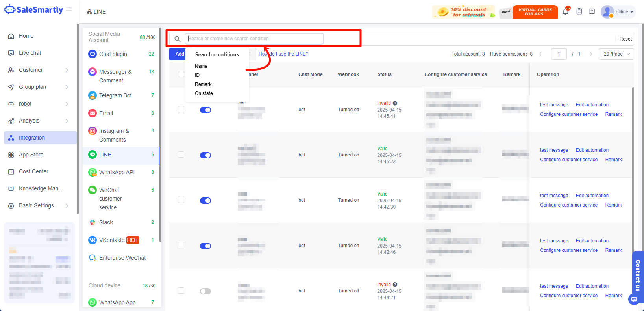
Task: Focus the search condition input field
Action: tap(254, 39)
